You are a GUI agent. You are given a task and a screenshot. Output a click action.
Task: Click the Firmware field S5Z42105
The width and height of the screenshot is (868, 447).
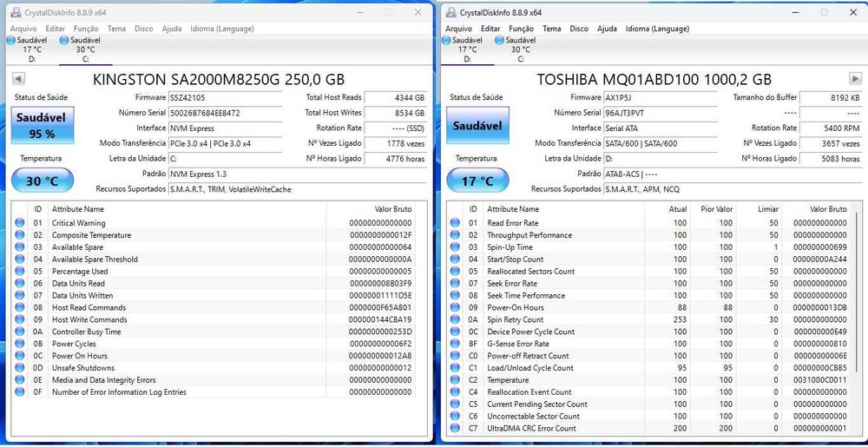[x=225, y=98]
